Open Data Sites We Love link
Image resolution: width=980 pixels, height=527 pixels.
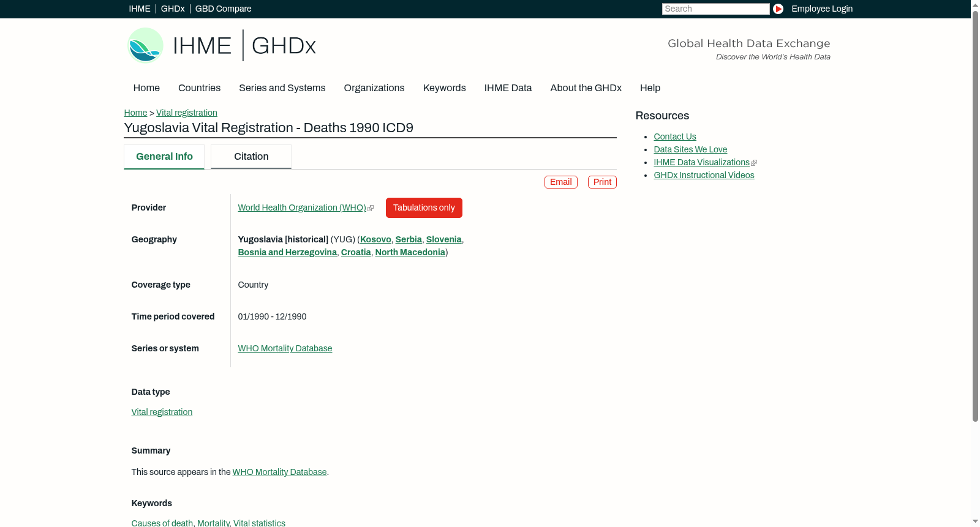(x=690, y=150)
